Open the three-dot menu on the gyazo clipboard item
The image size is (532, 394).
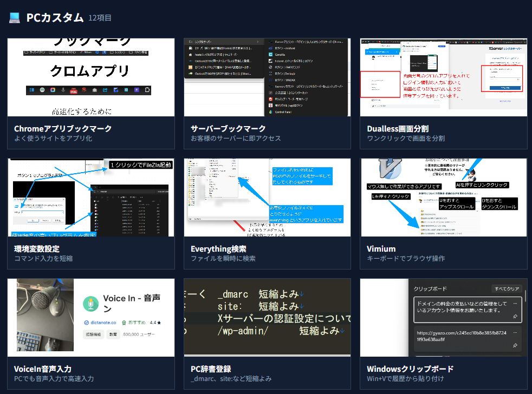pyautogui.click(x=516, y=332)
